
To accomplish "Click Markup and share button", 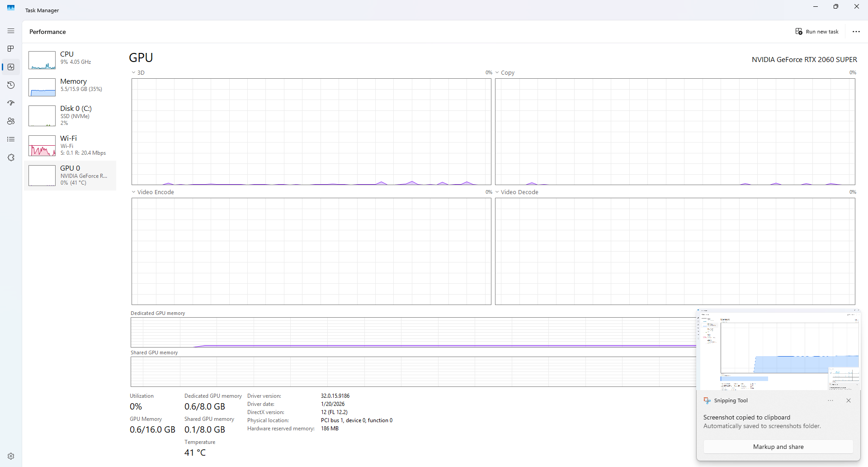I will pyautogui.click(x=778, y=447).
